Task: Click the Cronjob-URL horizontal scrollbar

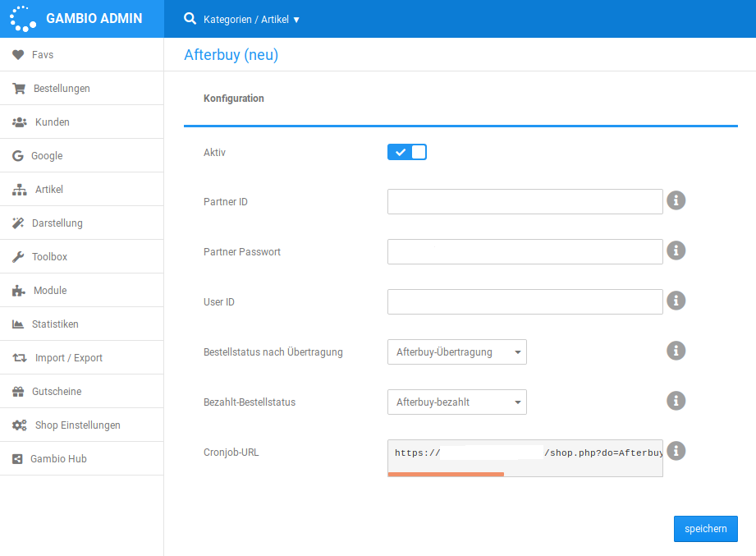Action: tap(446, 474)
